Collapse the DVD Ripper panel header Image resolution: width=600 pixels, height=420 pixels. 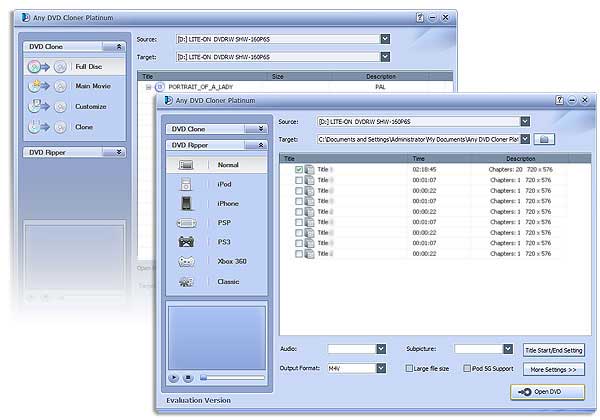pyautogui.click(x=262, y=145)
